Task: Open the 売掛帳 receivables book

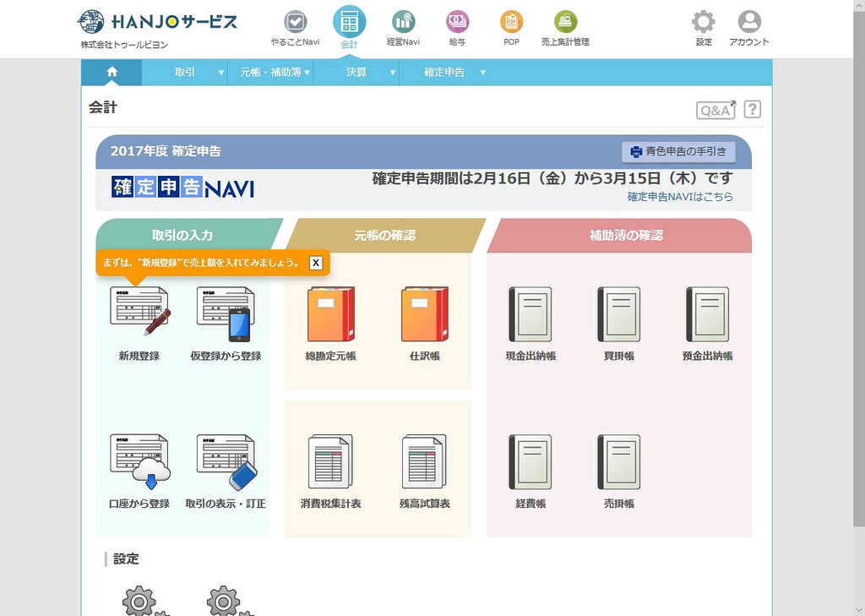Action: [x=618, y=462]
